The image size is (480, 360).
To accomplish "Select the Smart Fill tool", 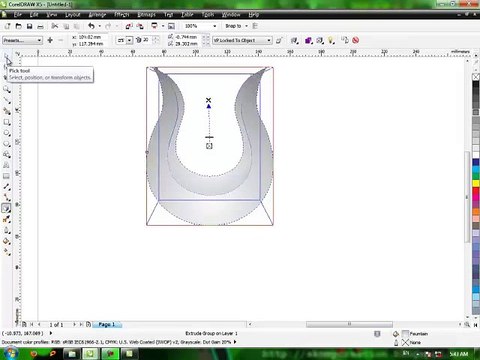I will point(6,111).
